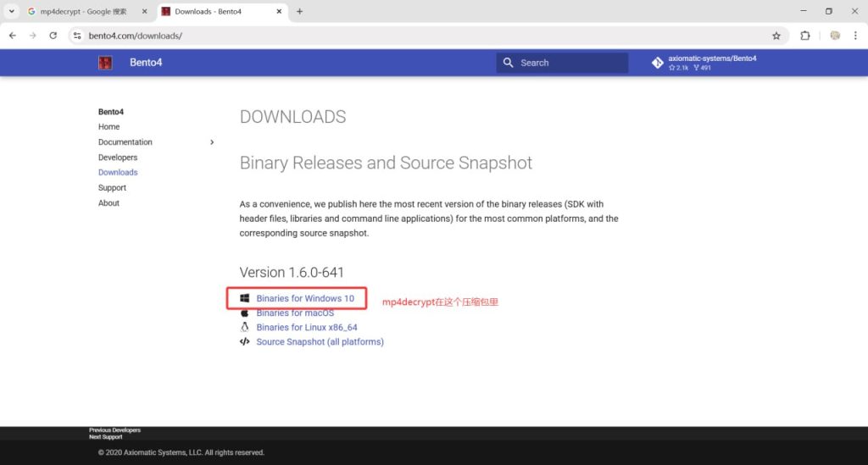Image resolution: width=868 pixels, height=465 pixels.
Task: Close the mp4decrypt Google search tab
Action: pos(144,11)
